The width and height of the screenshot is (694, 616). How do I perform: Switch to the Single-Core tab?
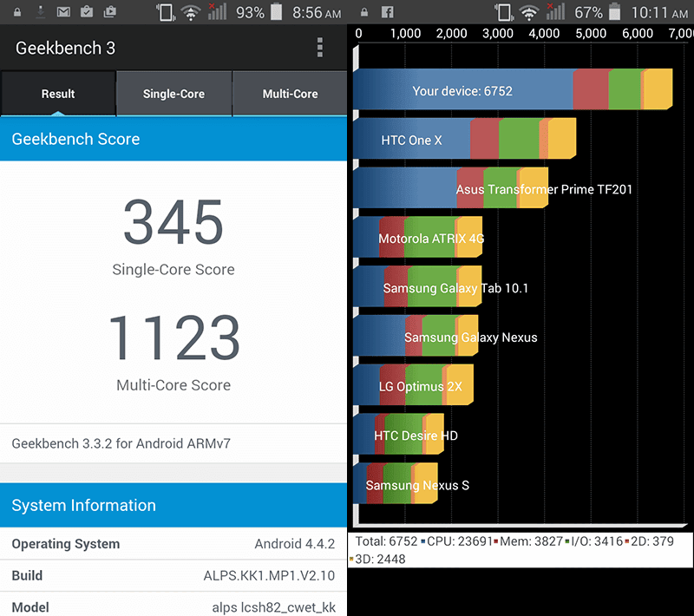click(x=174, y=94)
